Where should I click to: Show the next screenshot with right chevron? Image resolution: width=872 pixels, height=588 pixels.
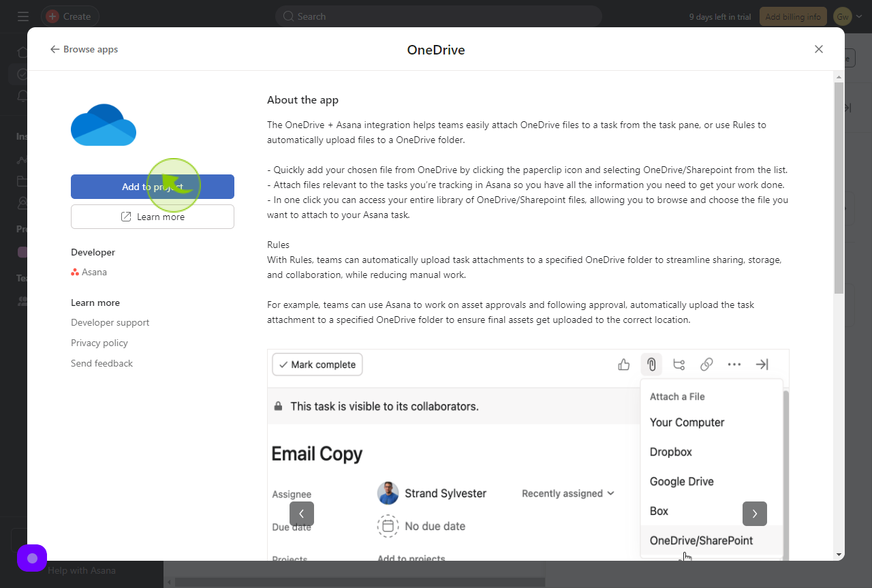tap(755, 514)
